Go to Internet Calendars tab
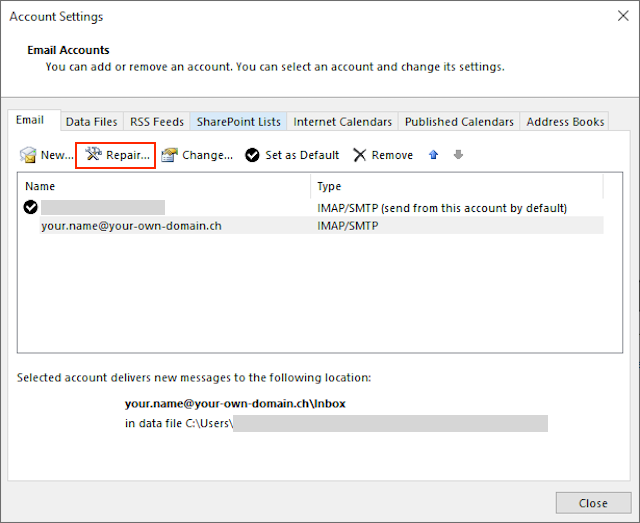The width and height of the screenshot is (640, 523). [x=342, y=122]
